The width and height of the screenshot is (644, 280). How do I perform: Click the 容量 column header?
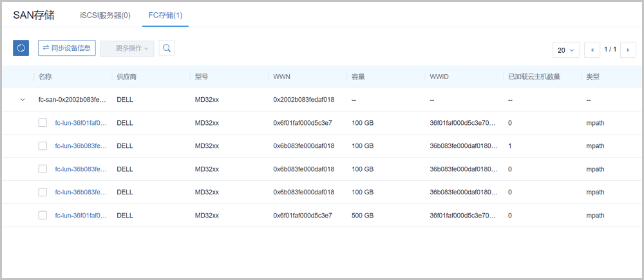[358, 77]
